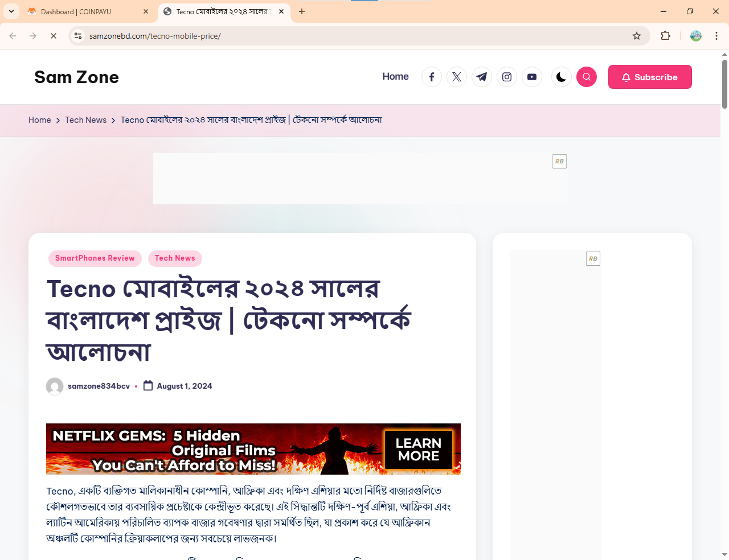Go back with the browser back arrow

pos(13,36)
